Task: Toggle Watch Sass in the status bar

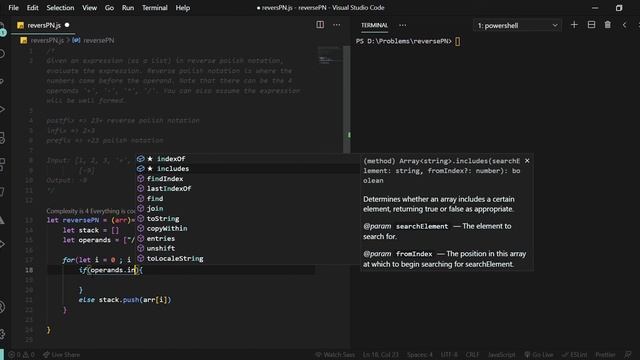Action: (x=335, y=355)
